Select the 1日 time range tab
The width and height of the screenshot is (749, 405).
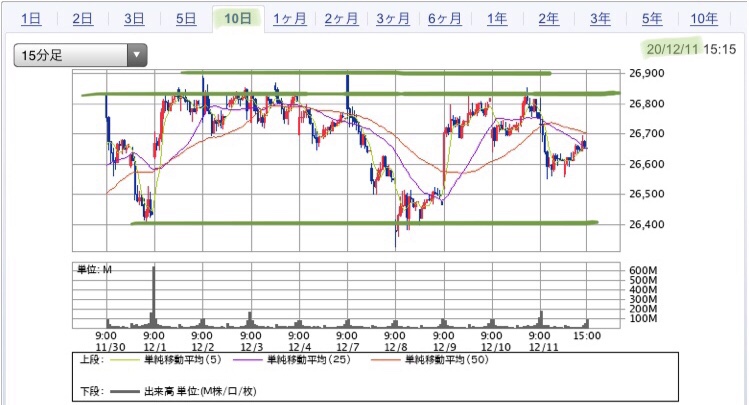click(x=31, y=19)
